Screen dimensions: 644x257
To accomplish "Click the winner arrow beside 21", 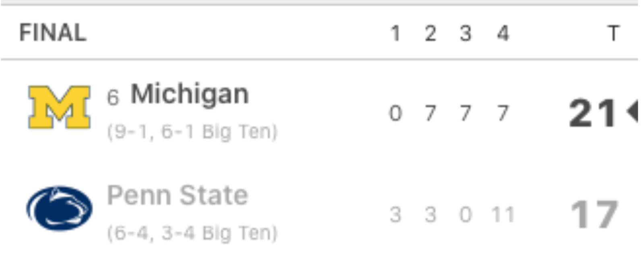I will [x=632, y=111].
